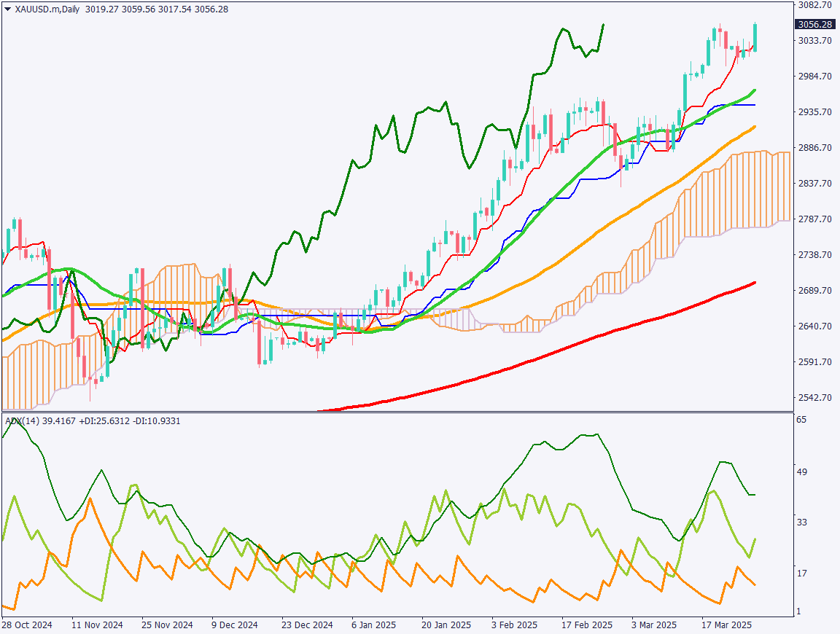Click the 6 Jan 2025 date label
Viewport: 840px width, 634px height.
(373, 625)
